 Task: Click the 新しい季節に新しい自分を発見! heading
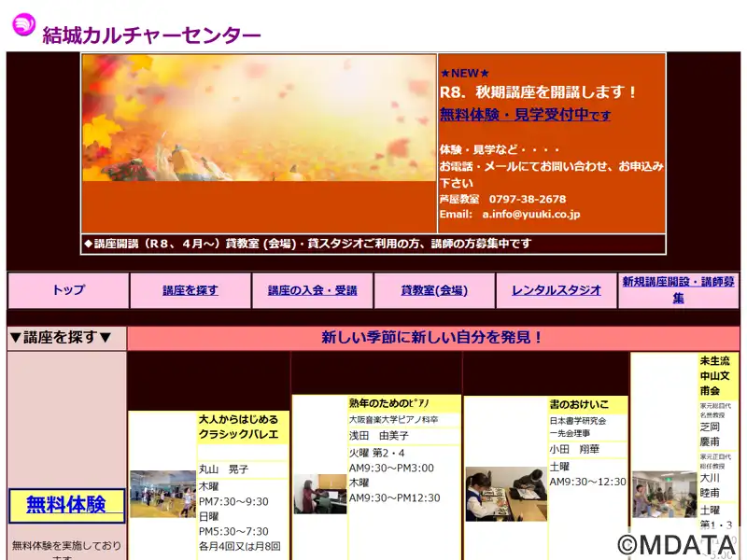(432, 338)
